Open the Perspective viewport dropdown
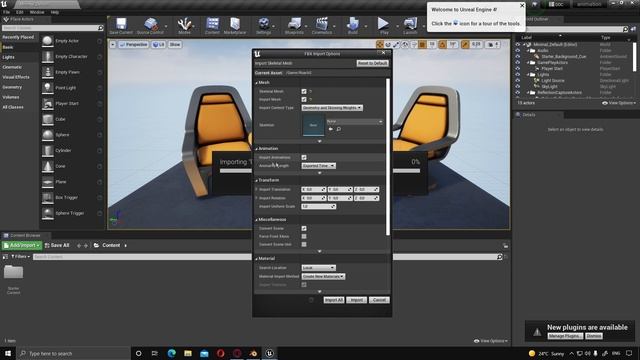This screenshot has height=360, width=640. pos(133,44)
